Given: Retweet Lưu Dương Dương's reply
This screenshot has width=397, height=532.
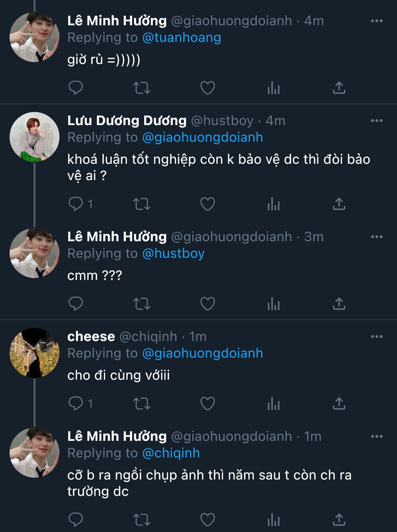Looking at the screenshot, I should click(142, 204).
